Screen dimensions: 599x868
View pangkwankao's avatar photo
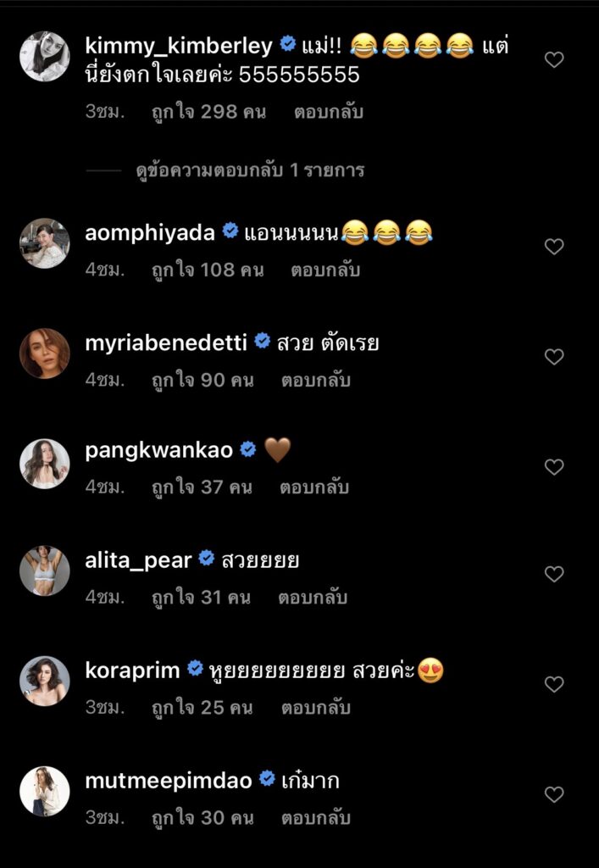(44, 464)
